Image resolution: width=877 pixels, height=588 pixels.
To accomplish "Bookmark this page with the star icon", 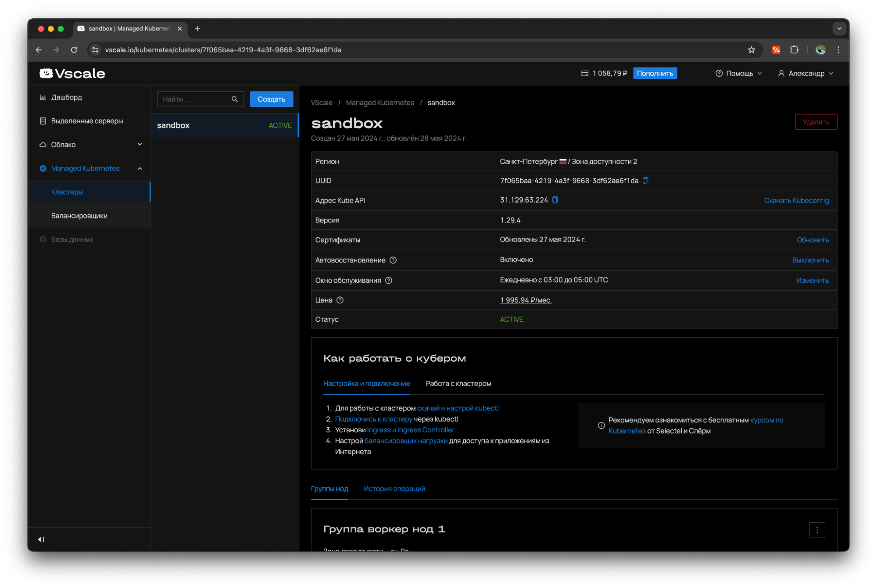I will 752,50.
